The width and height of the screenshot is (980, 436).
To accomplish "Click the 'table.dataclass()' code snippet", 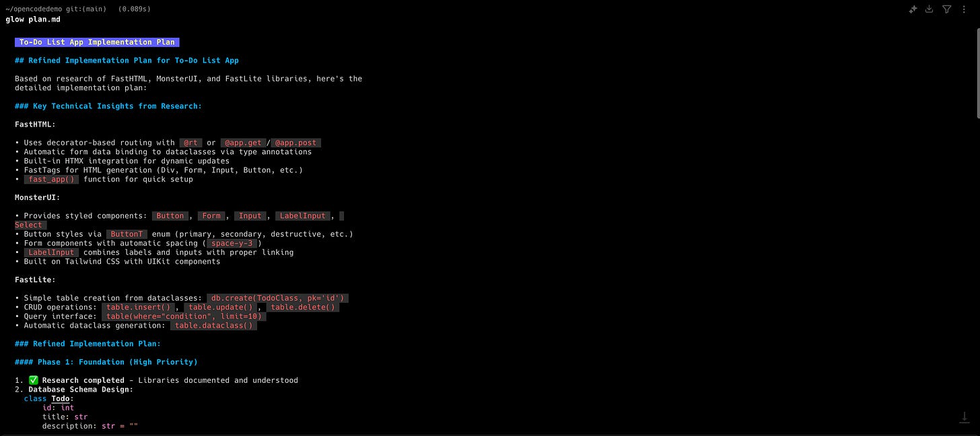I will coord(213,326).
